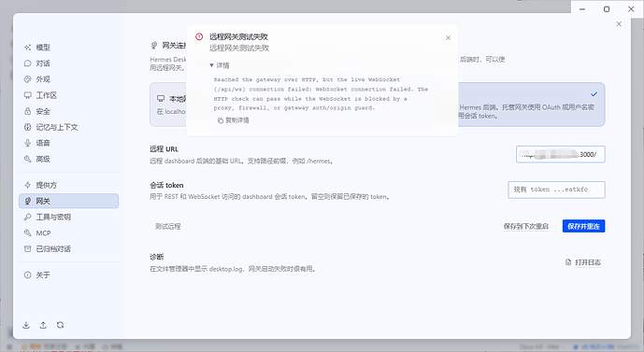Collapse the 详情 details disclosure triangle
The image size is (644, 352).
coord(211,65)
